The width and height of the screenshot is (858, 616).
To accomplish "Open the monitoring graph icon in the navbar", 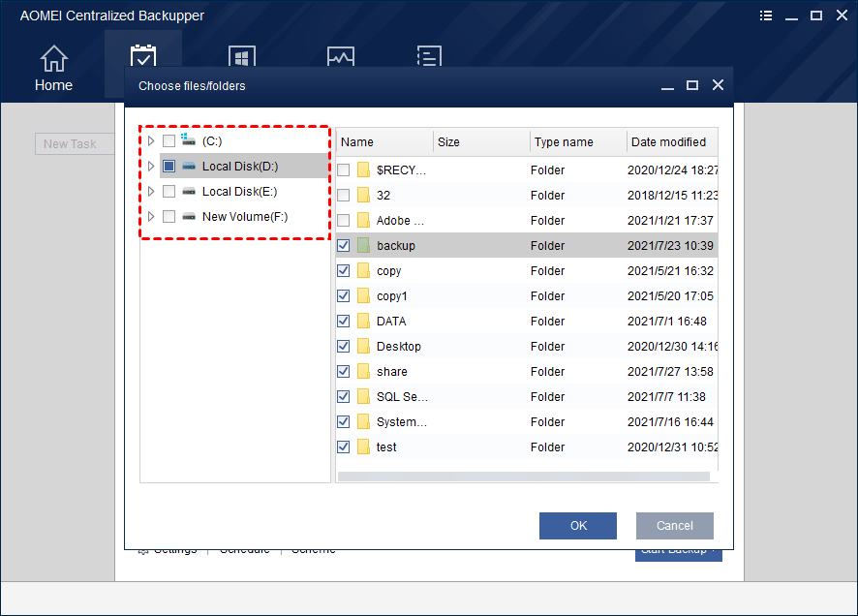I will [340, 55].
